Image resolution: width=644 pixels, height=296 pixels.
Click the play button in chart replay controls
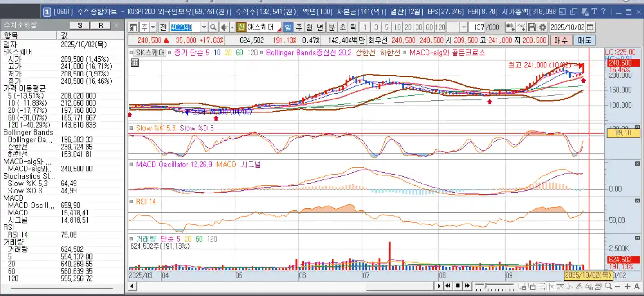(x=439, y=286)
